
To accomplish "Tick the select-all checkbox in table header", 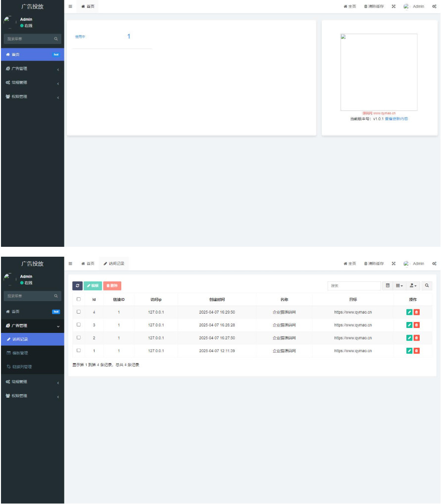I will 79,299.
